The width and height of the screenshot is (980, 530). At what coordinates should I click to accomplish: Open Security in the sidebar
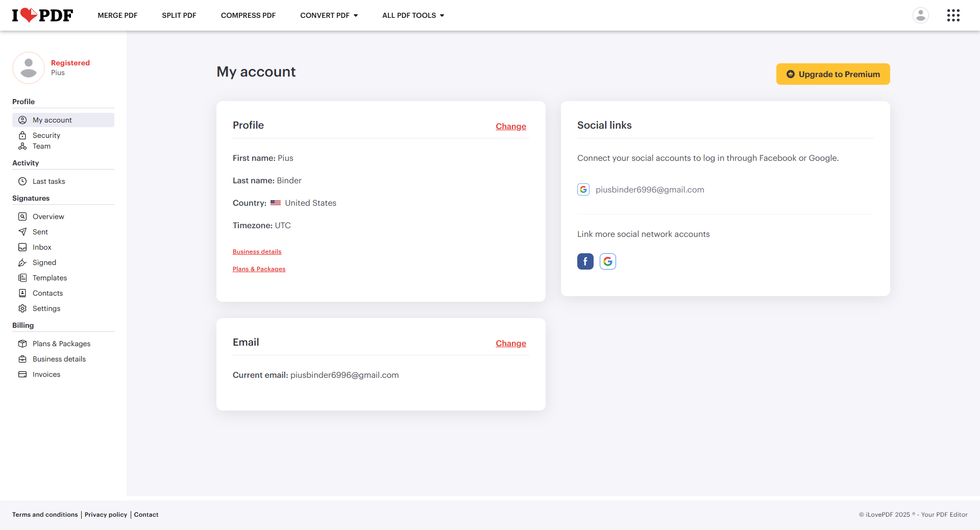tap(46, 135)
